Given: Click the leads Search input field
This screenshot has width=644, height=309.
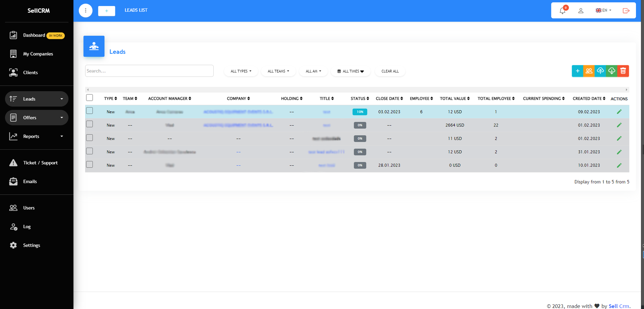Looking at the screenshot, I should tap(149, 71).
